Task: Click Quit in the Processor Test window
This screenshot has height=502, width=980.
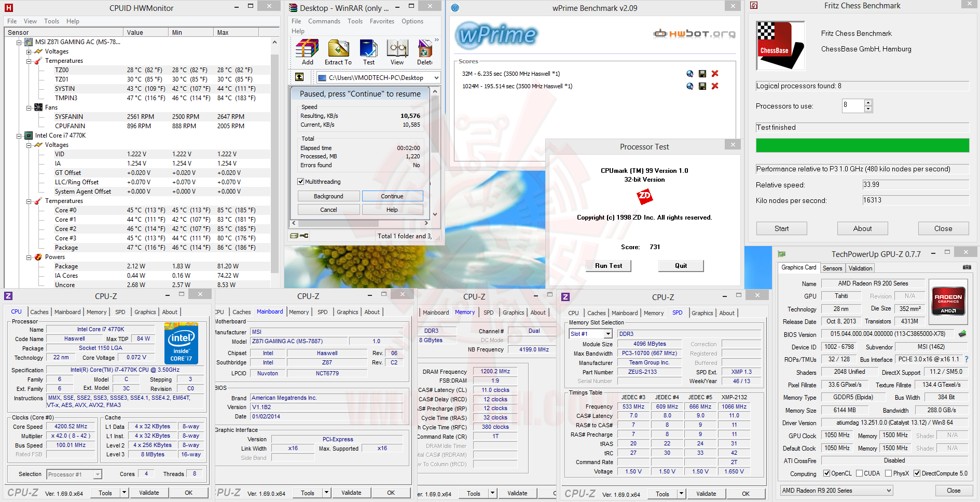Action: point(681,266)
